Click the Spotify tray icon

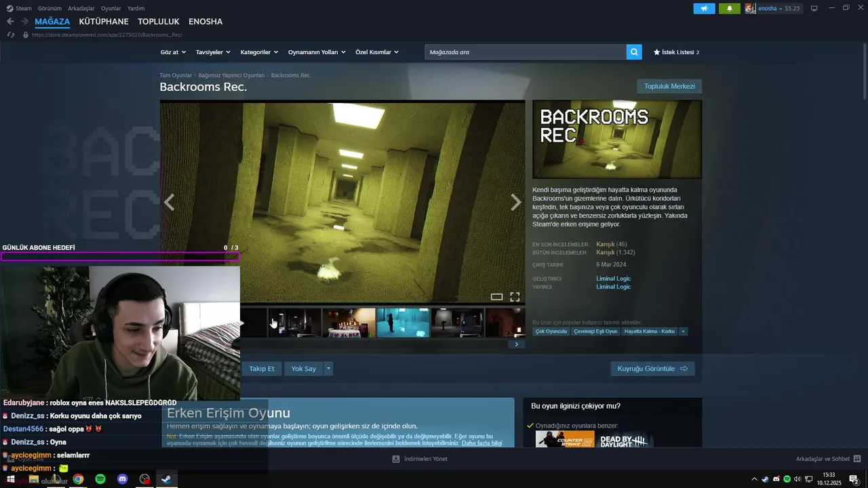(787, 479)
